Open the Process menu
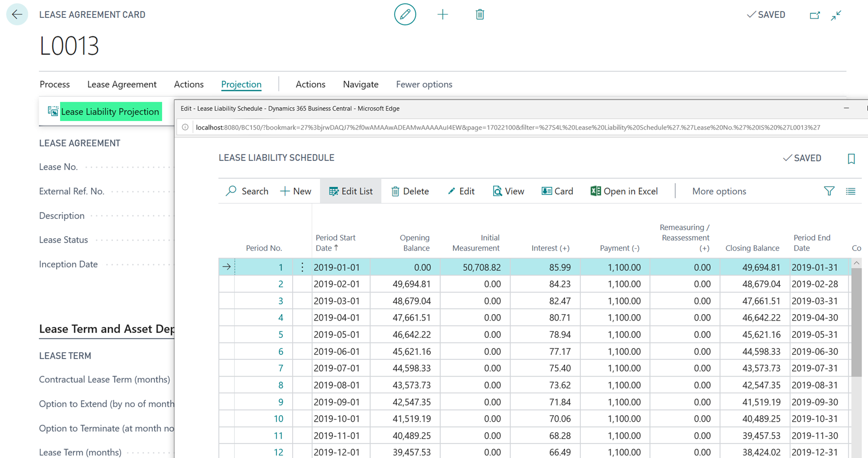The image size is (868, 458). tap(55, 84)
